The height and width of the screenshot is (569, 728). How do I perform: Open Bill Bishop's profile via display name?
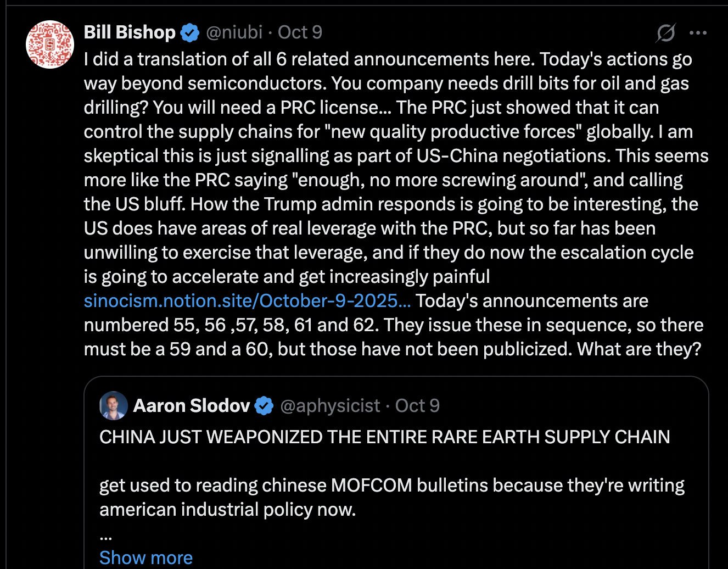click(x=130, y=32)
